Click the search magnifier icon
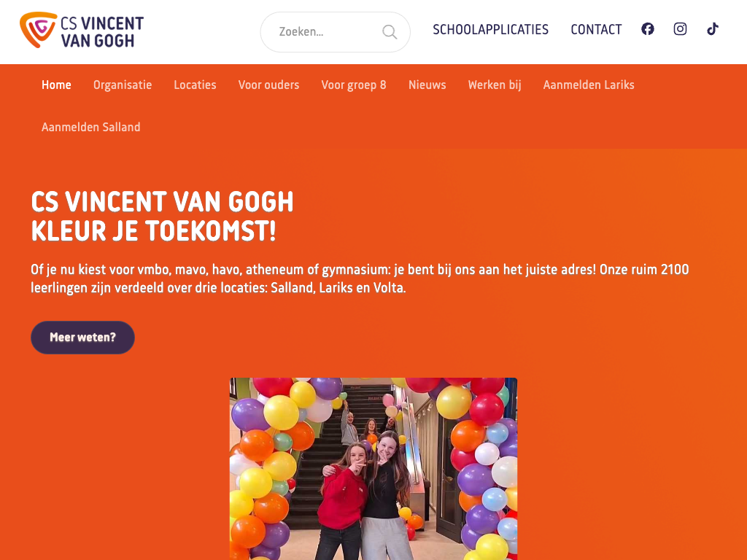Screen dimensions: 747x560 point(390,32)
